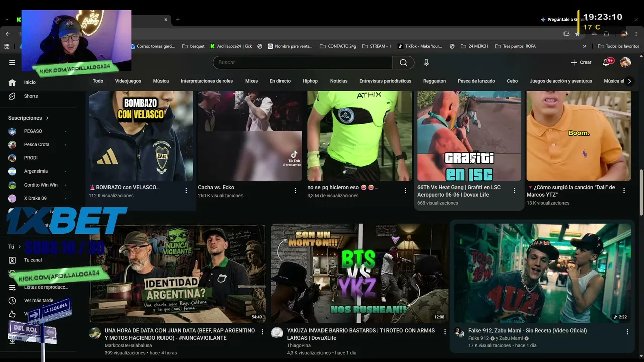Open options for UNA HORA DE DATA video

tap(262, 332)
